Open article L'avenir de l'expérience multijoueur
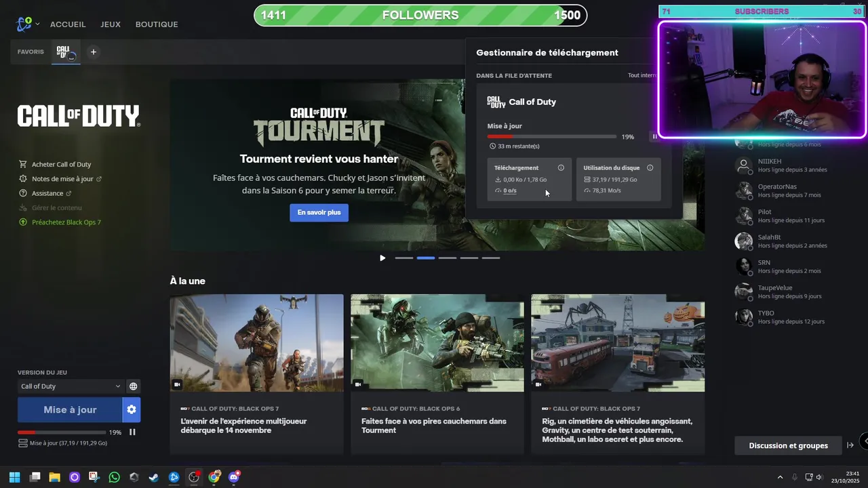 point(244,426)
